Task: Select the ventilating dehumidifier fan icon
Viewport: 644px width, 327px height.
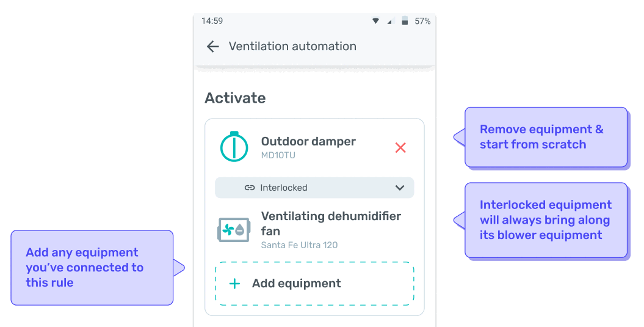Action: pos(234,230)
